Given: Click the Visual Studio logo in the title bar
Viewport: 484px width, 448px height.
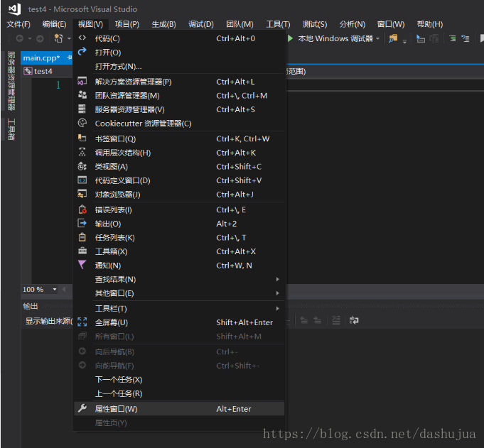Looking at the screenshot, I should (x=14, y=9).
